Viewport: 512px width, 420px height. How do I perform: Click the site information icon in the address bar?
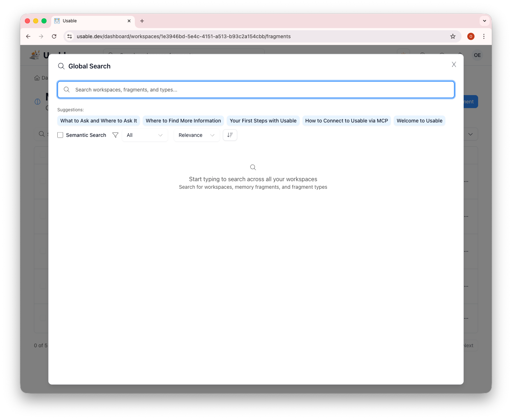pyautogui.click(x=69, y=36)
